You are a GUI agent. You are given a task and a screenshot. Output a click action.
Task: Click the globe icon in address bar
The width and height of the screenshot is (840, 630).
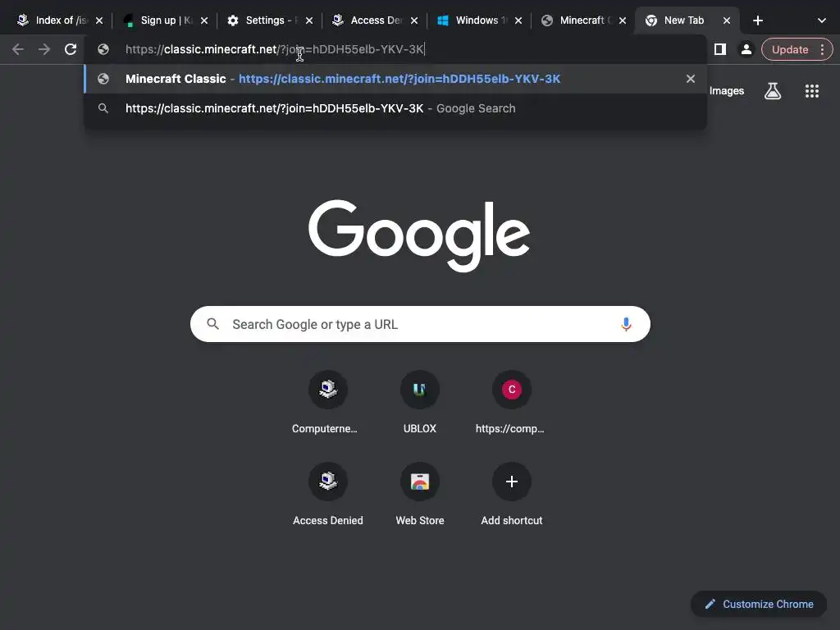(x=103, y=49)
